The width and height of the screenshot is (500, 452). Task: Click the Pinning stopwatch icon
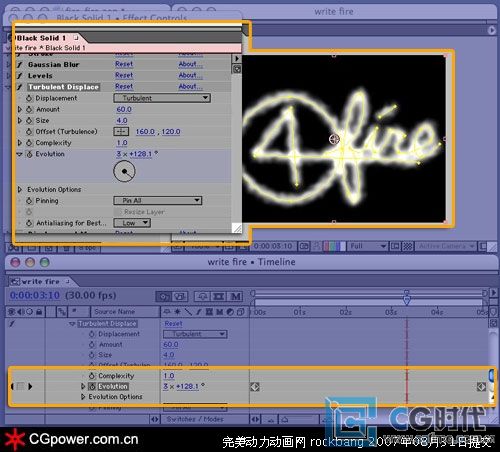[29, 201]
